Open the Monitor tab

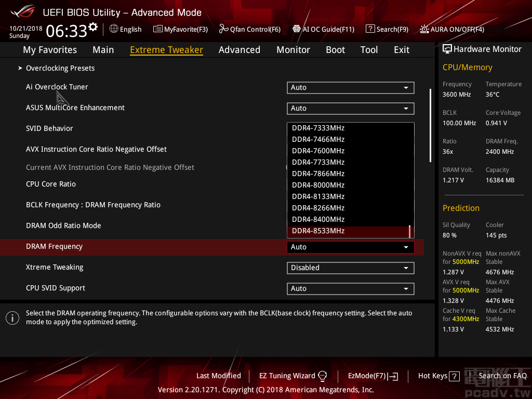(x=293, y=50)
